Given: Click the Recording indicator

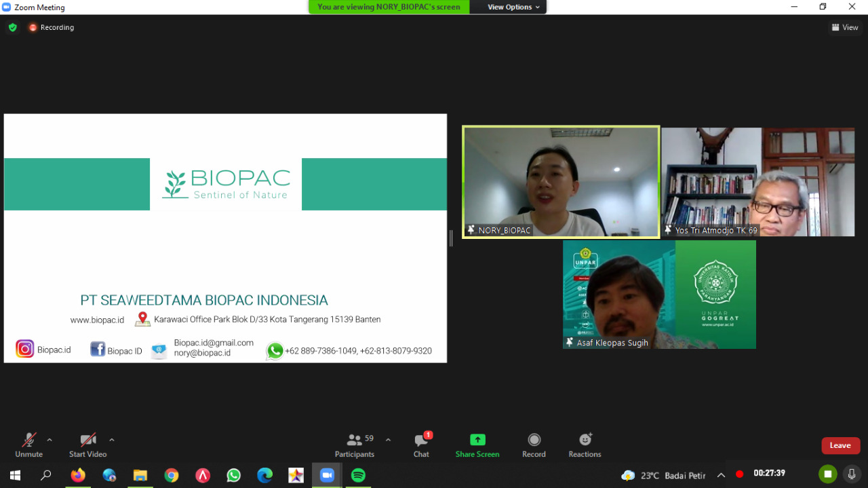Looking at the screenshot, I should [52, 27].
